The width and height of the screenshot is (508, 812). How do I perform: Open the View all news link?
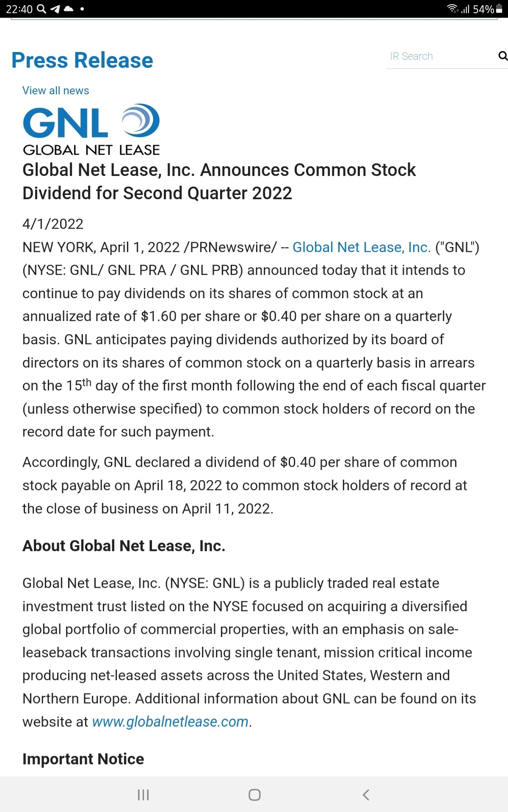56,91
